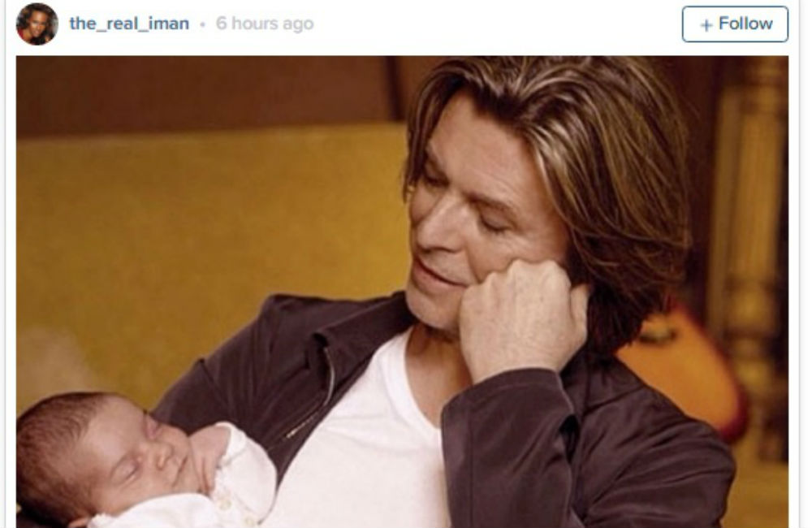Open the the_real_iman username link

129,24
